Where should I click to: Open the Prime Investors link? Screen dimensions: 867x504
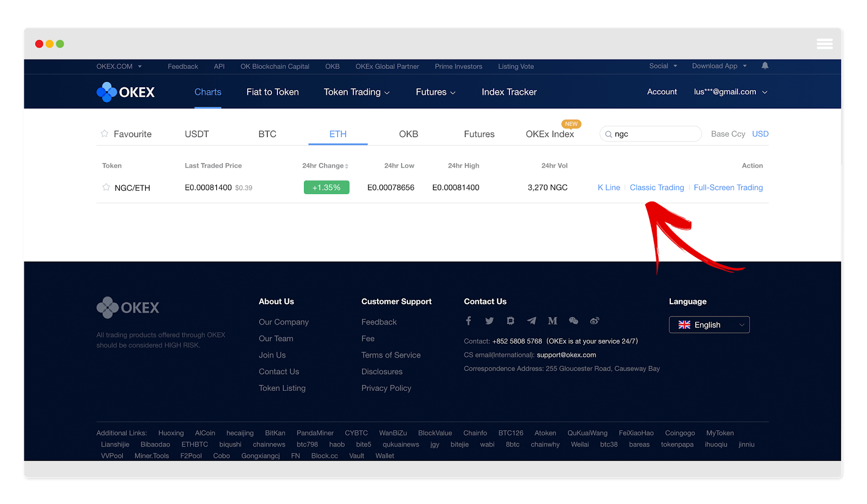click(x=458, y=67)
